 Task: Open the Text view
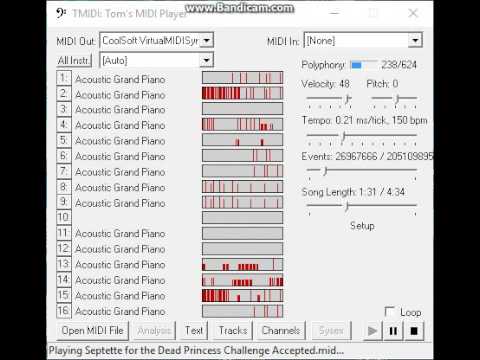tap(194, 331)
